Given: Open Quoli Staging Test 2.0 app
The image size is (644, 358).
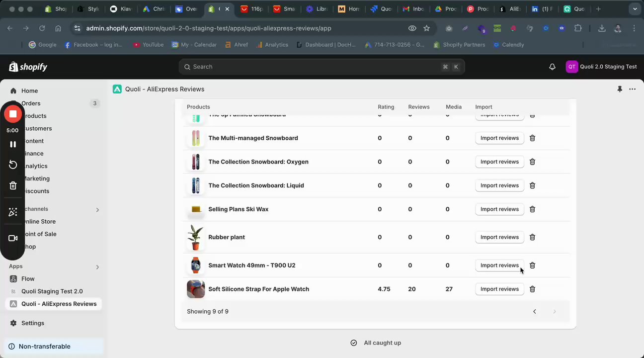Looking at the screenshot, I should tap(53, 291).
